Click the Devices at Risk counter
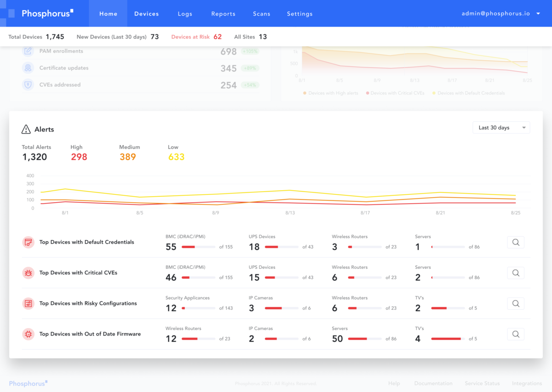Screen dimensions: 552x392 click(196, 36)
